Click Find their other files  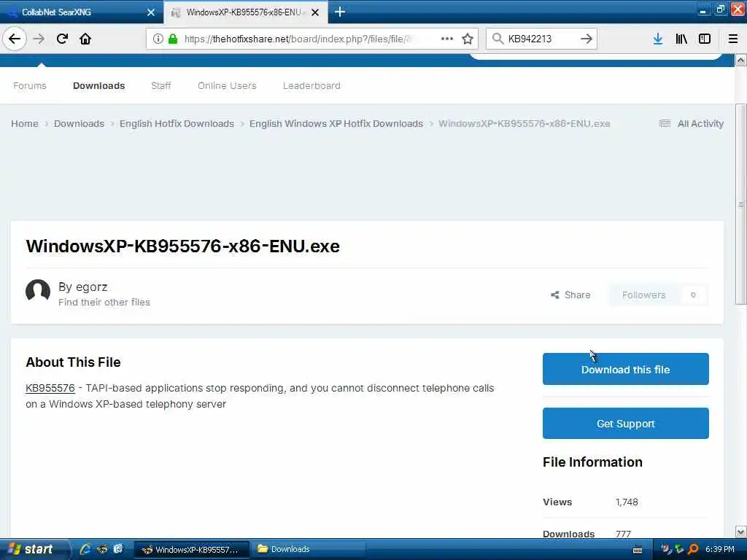[x=104, y=303]
